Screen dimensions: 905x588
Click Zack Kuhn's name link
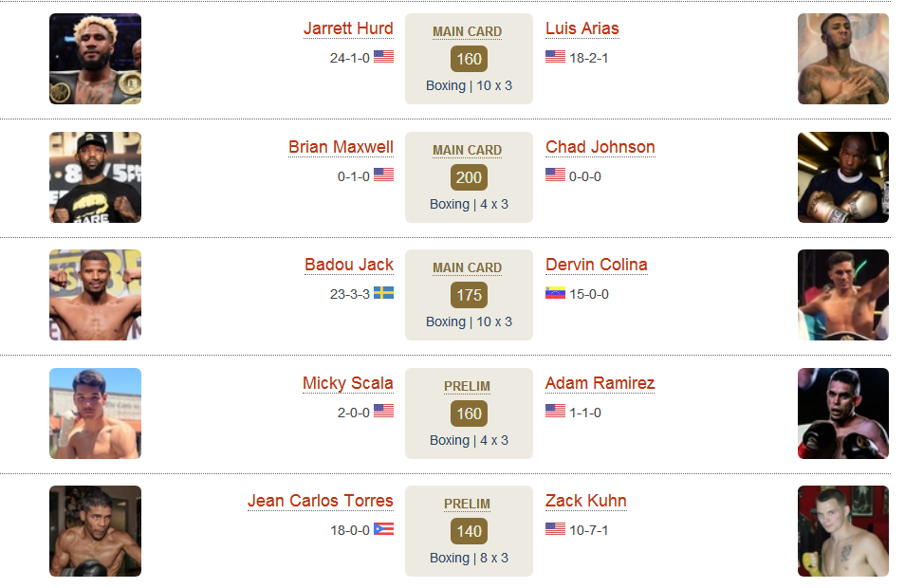(586, 501)
